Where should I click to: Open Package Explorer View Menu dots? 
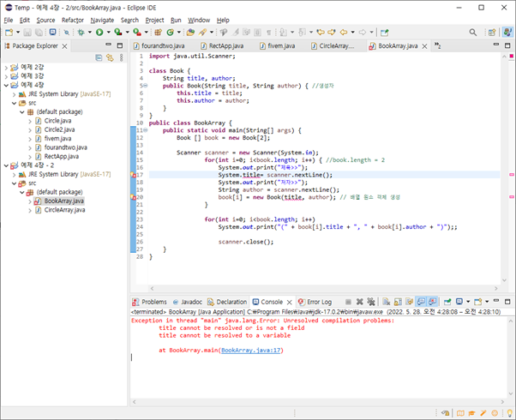(x=122, y=58)
